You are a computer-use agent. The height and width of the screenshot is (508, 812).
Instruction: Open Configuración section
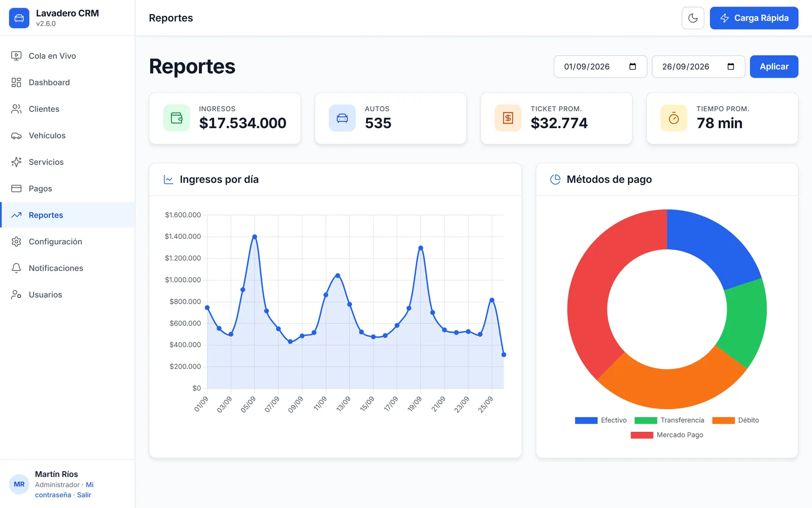pyautogui.click(x=67, y=242)
